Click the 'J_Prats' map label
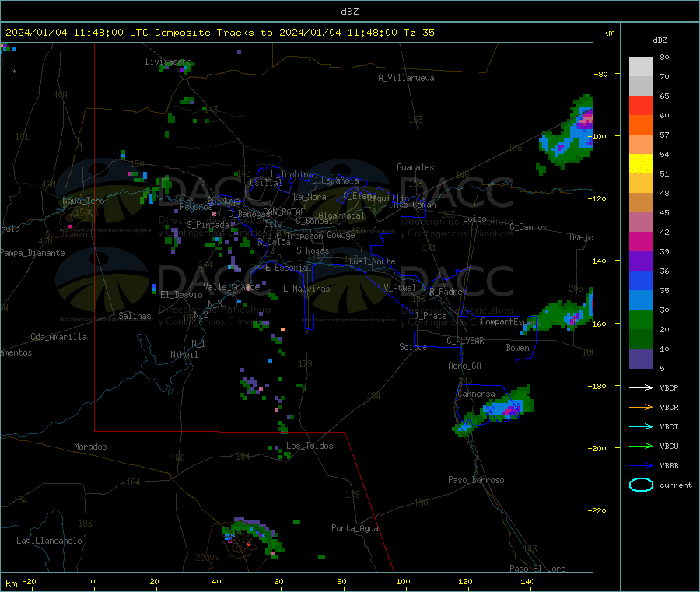This screenshot has width=700, height=592. click(x=431, y=316)
